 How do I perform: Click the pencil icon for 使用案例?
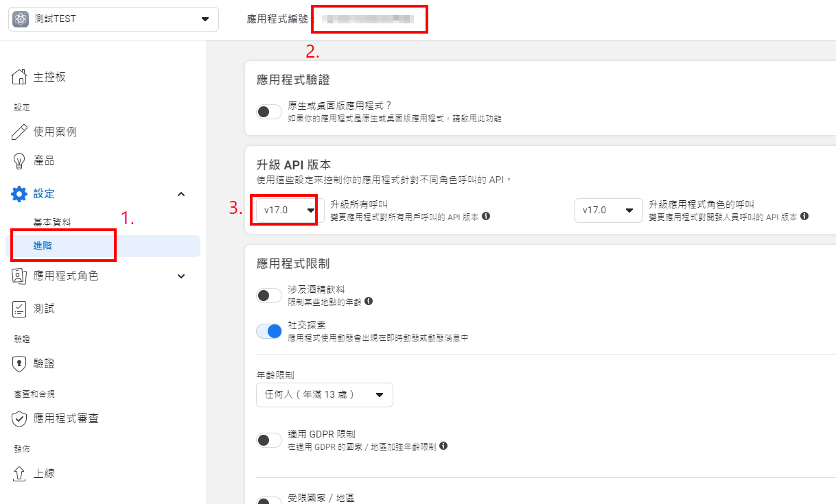[19, 132]
